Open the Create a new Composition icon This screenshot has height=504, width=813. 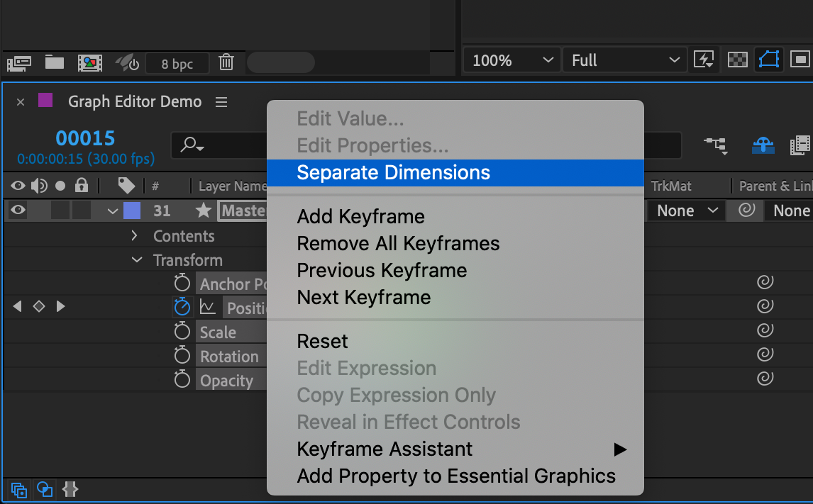point(90,62)
